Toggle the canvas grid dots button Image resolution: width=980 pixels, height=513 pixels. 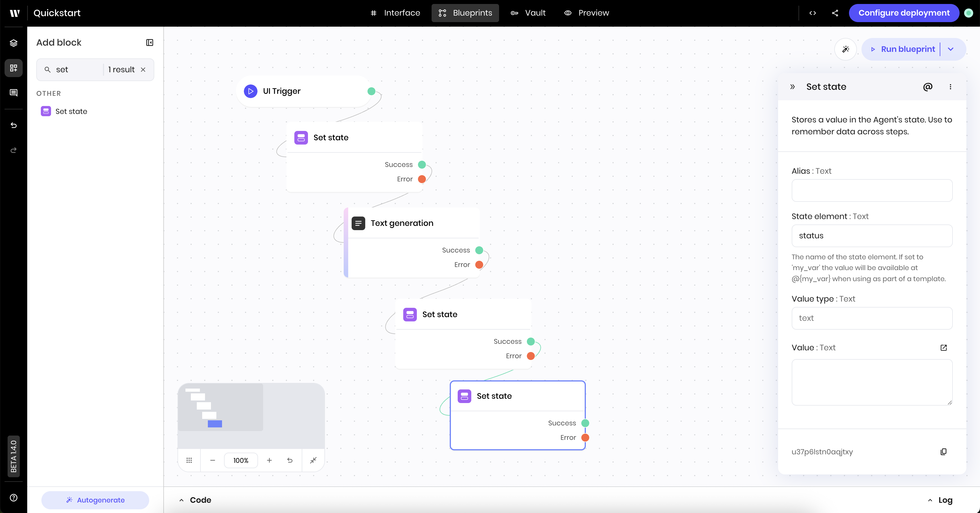tap(189, 460)
